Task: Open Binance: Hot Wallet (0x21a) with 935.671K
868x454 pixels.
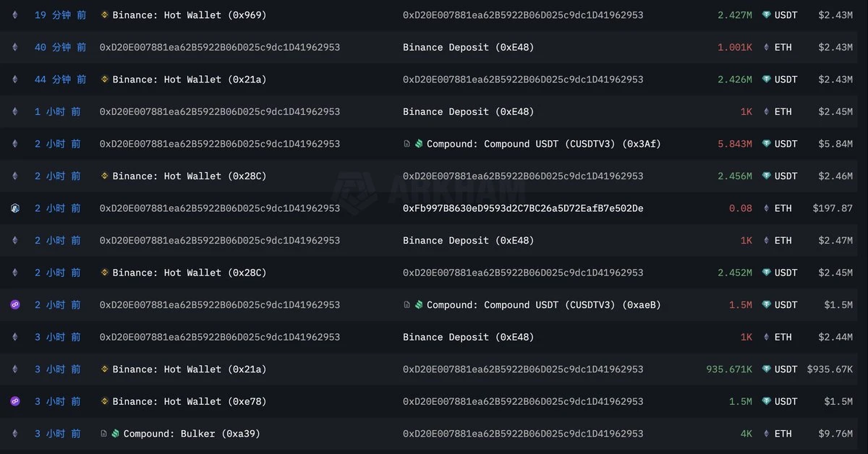Action: coord(189,369)
